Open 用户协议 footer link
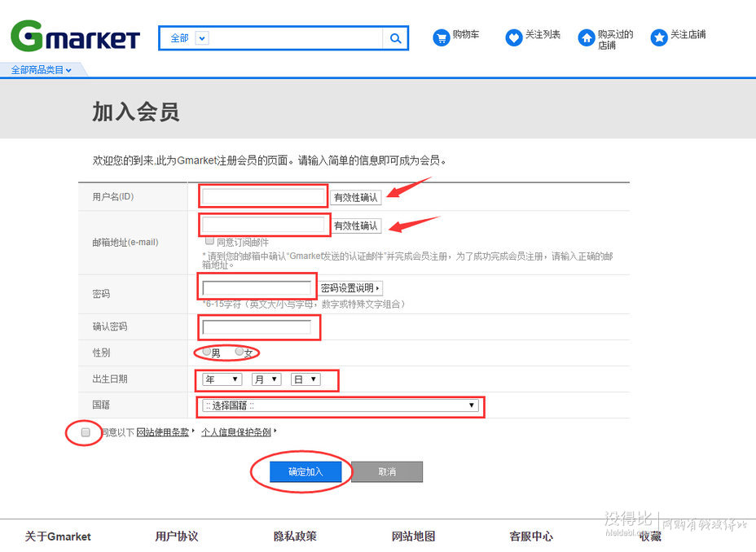Screen dimensions: 756x552 click(x=177, y=537)
